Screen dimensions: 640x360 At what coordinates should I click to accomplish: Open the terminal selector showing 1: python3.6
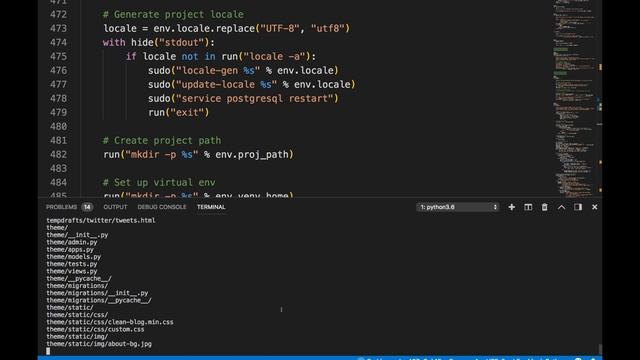click(458, 207)
